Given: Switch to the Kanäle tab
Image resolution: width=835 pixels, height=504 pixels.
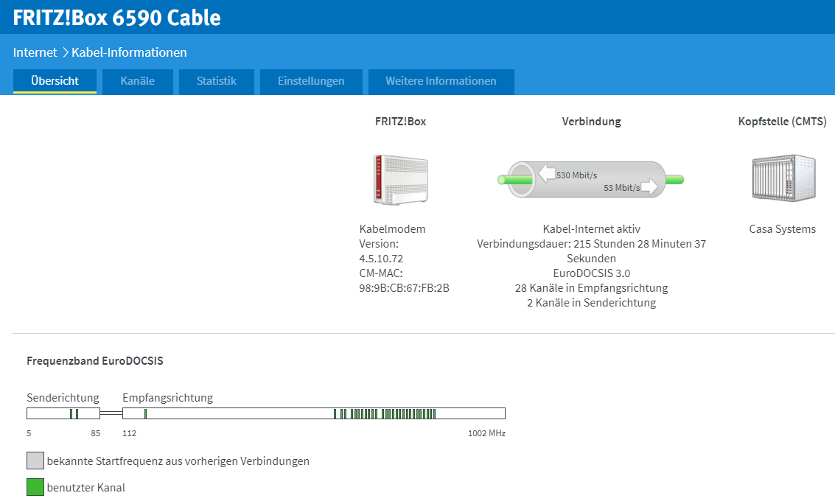Looking at the screenshot, I should (138, 81).
